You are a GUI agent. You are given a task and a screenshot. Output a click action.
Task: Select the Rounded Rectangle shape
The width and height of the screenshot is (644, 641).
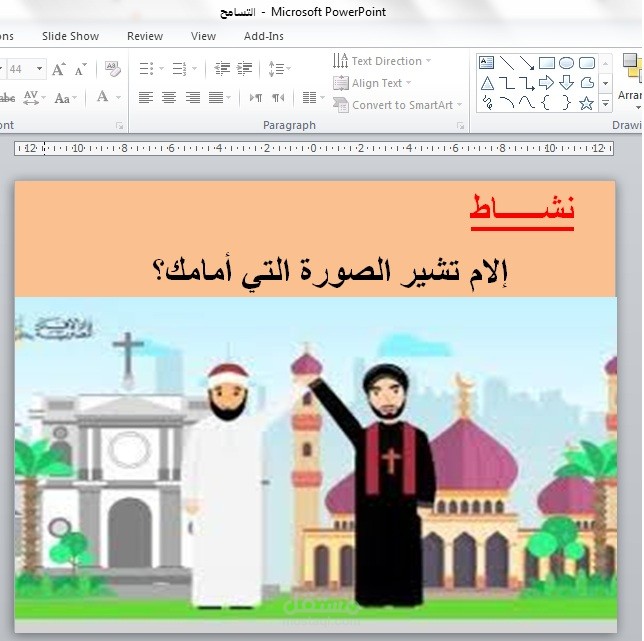586,63
